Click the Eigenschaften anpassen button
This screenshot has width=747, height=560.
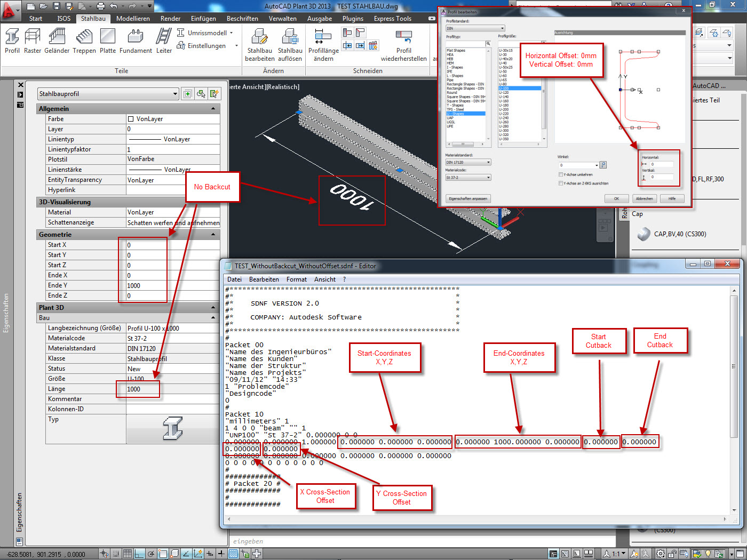coord(468,198)
